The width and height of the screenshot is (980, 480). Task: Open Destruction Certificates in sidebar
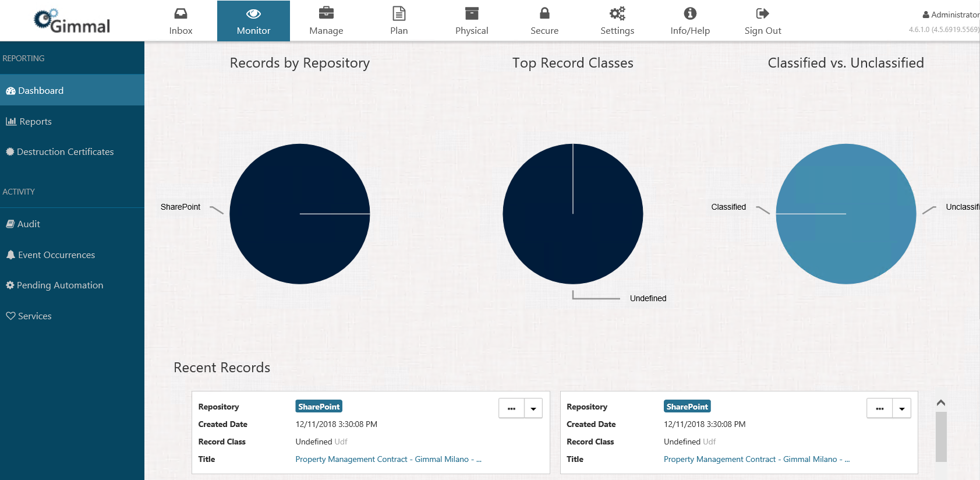tap(65, 152)
